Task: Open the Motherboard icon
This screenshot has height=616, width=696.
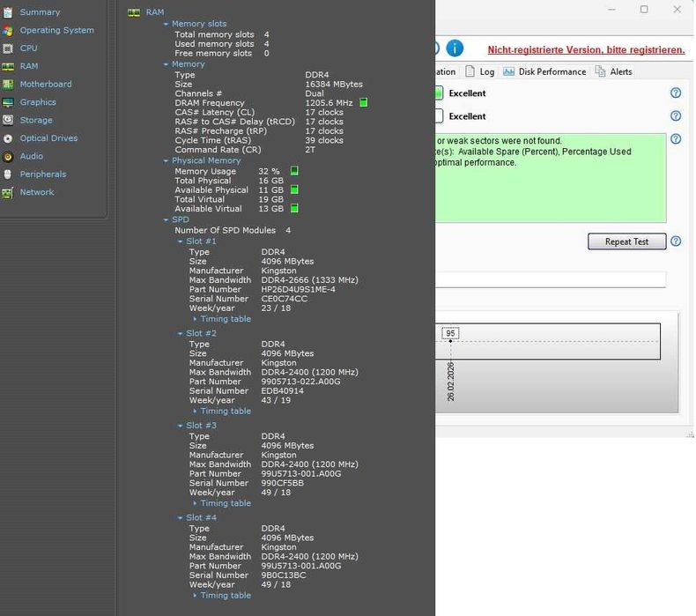Action: (8, 85)
